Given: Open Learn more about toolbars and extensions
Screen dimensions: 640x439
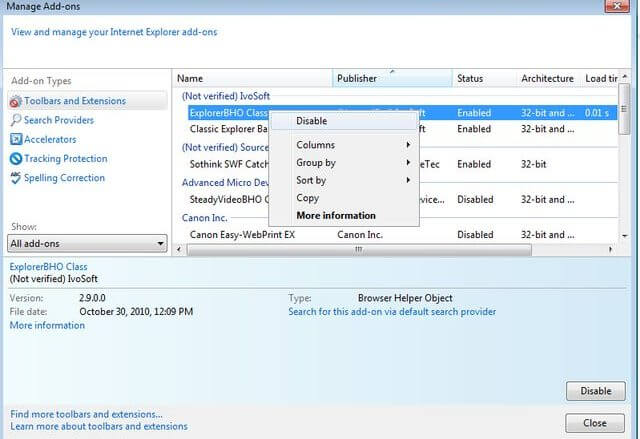Looking at the screenshot, I should pos(99,426).
